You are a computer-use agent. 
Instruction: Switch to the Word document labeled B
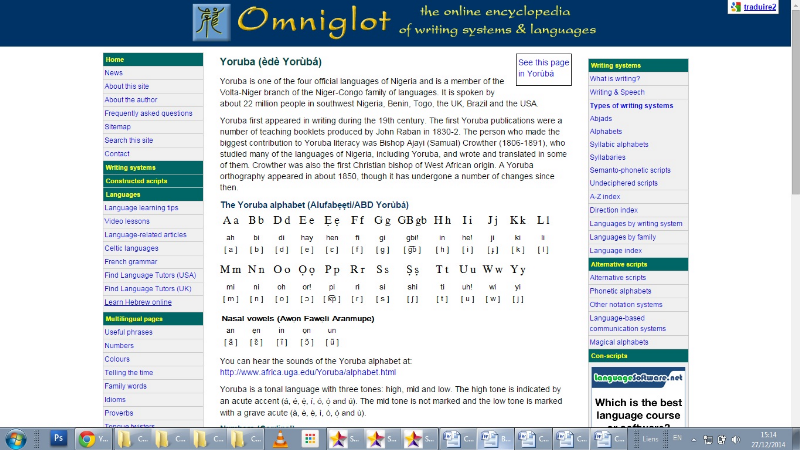point(495,439)
